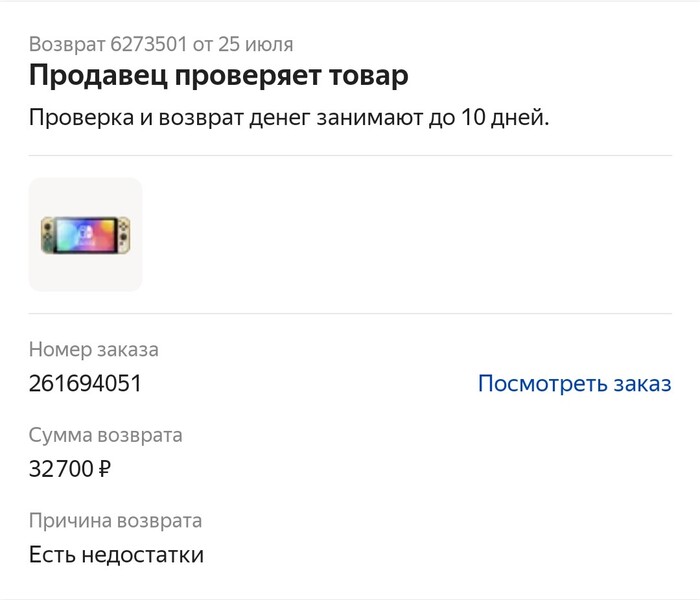Click the "Причина возврата" label
This screenshot has width=700, height=600.
pos(115,520)
